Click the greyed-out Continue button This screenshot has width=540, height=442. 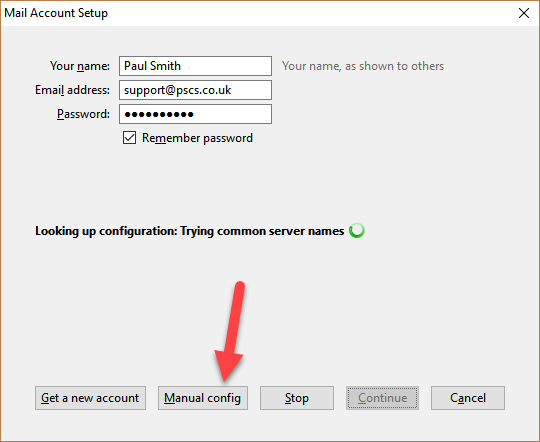pos(382,398)
